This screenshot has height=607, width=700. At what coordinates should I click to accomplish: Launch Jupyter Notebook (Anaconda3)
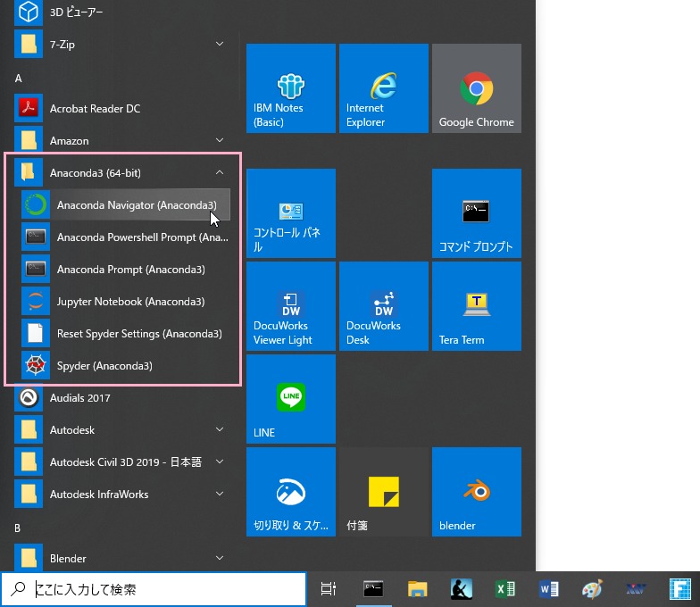(x=126, y=302)
